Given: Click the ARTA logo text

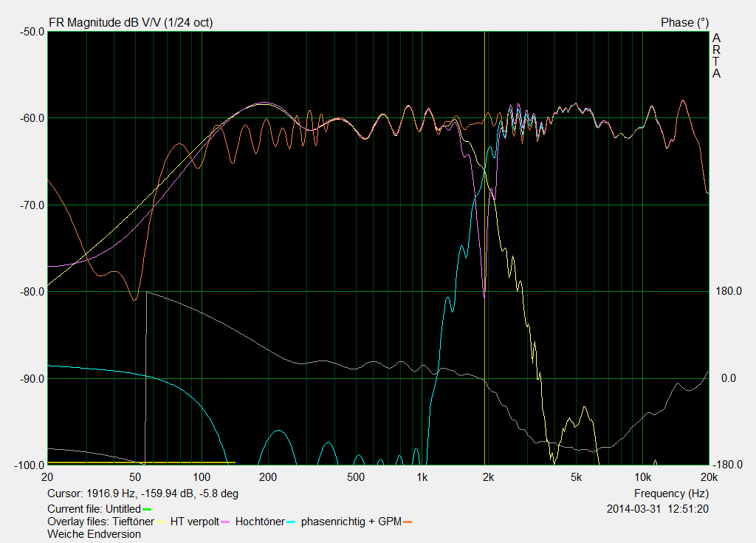Looking at the screenshot, I should click(715, 56).
